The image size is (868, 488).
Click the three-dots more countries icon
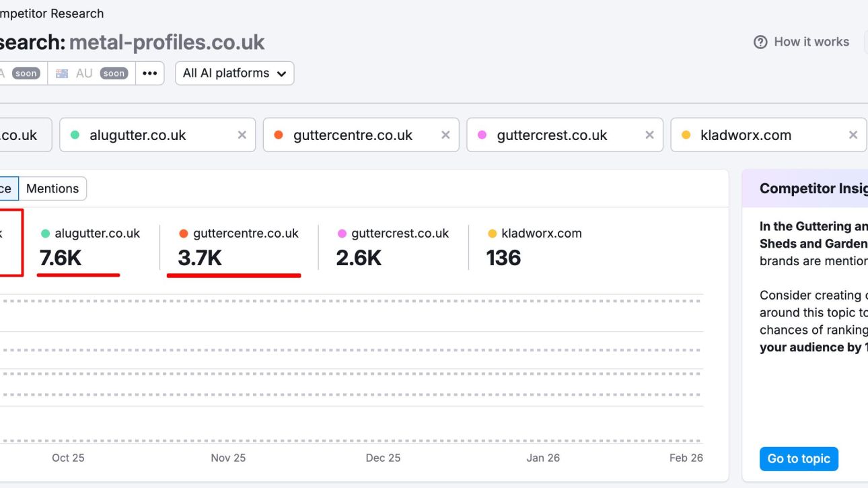click(149, 73)
